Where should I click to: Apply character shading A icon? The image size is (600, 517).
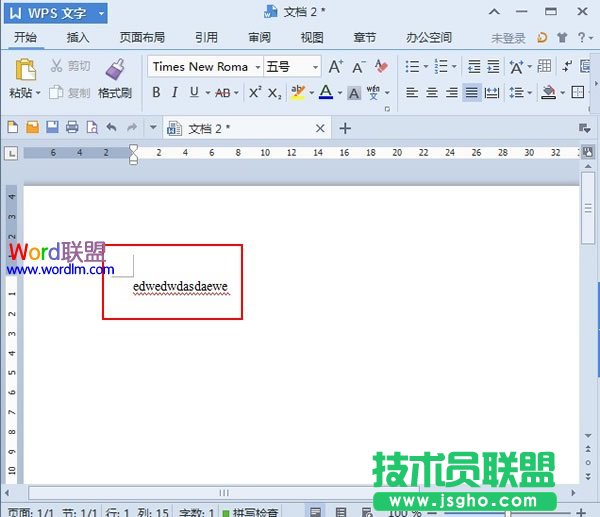(354, 93)
